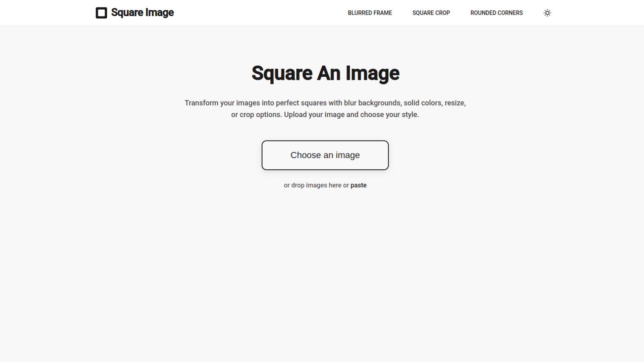Activate the theme switcher icon

click(547, 13)
